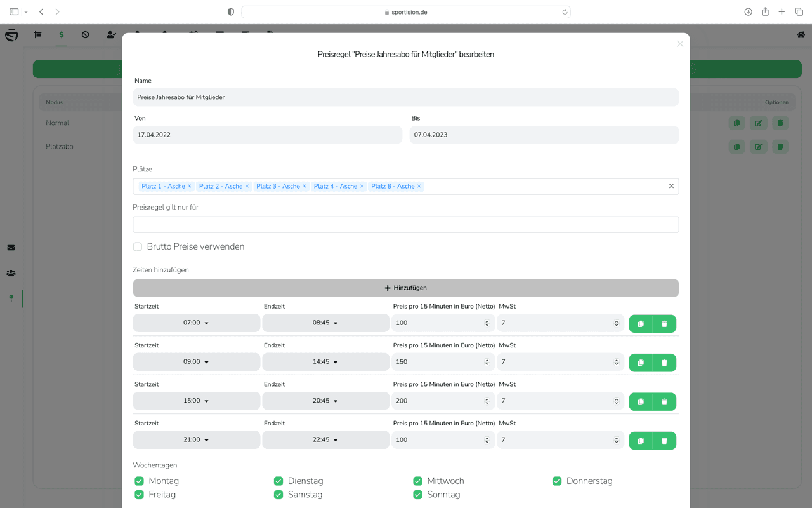The width and height of the screenshot is (812, 508).
Task: Open the dollar pricing tab in top navigation
Action: point(61,35)
